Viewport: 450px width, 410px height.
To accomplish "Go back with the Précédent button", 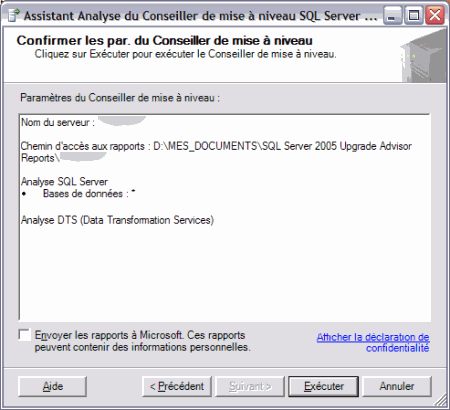I will pyautogui.click(x=177, y=386).
